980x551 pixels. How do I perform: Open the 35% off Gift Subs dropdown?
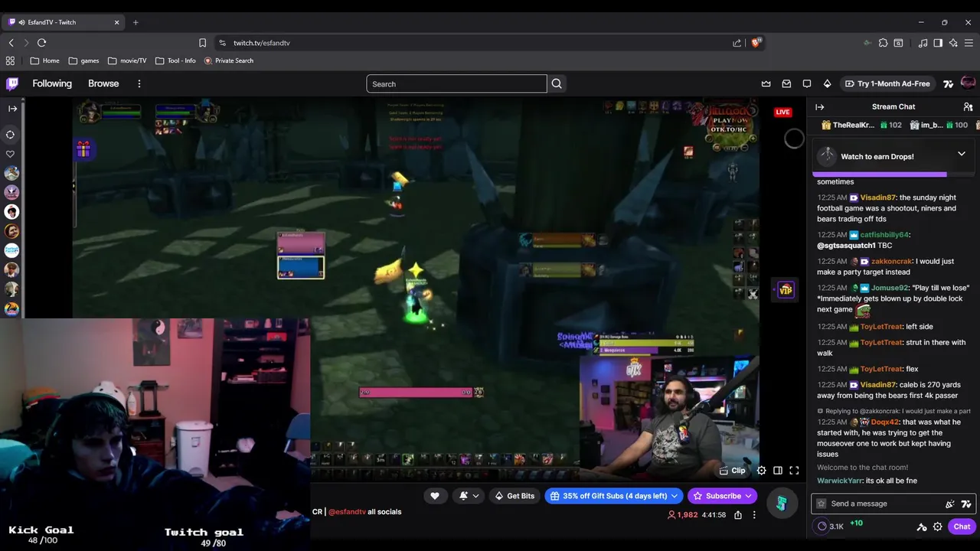point(613,496)
